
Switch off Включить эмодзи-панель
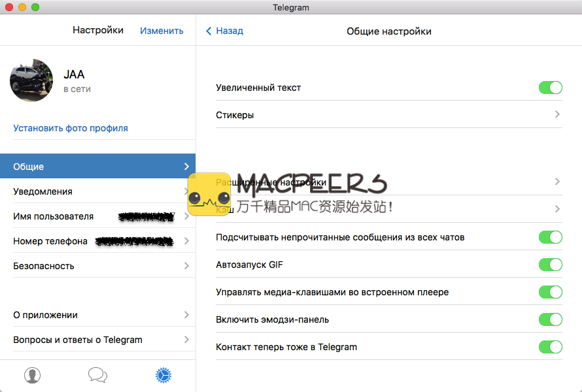pyautogui.click(x=551, y=319)
